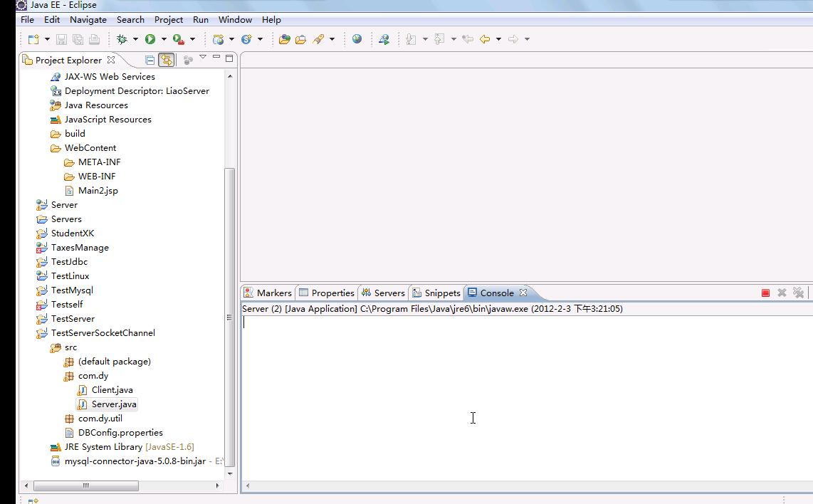This screenshot has width=813, height=504.
Task: Click the toolbar icon right of the globe
Action: click(x=384, y=39)
